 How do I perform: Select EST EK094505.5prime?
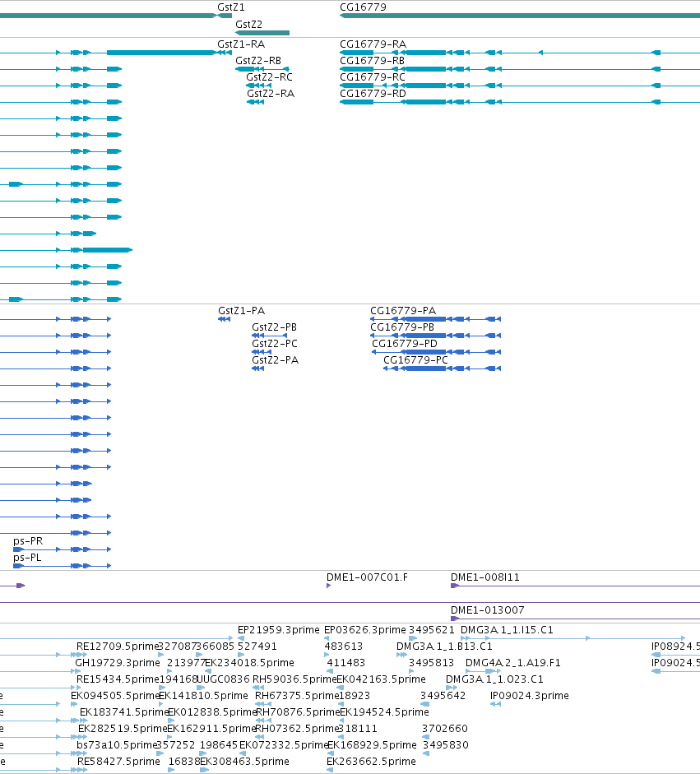click(x=115, y=696)
